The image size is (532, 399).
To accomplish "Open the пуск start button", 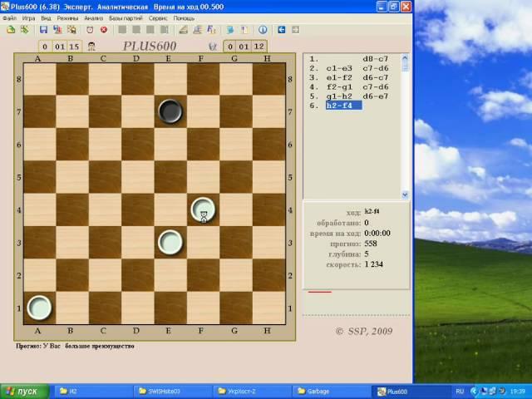I will point(24,392).
